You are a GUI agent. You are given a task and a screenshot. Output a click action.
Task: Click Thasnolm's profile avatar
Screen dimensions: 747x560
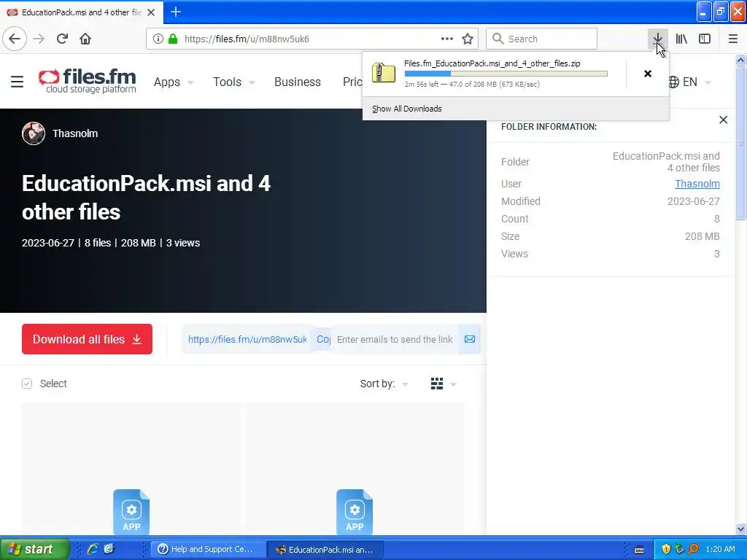pos(34,133)
